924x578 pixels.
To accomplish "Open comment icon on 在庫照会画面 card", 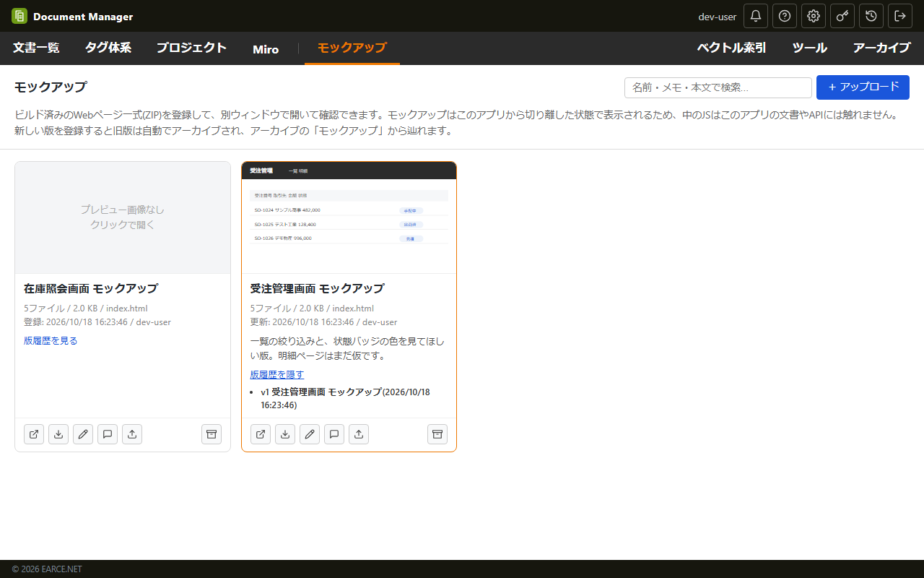I will click(108, 434).
